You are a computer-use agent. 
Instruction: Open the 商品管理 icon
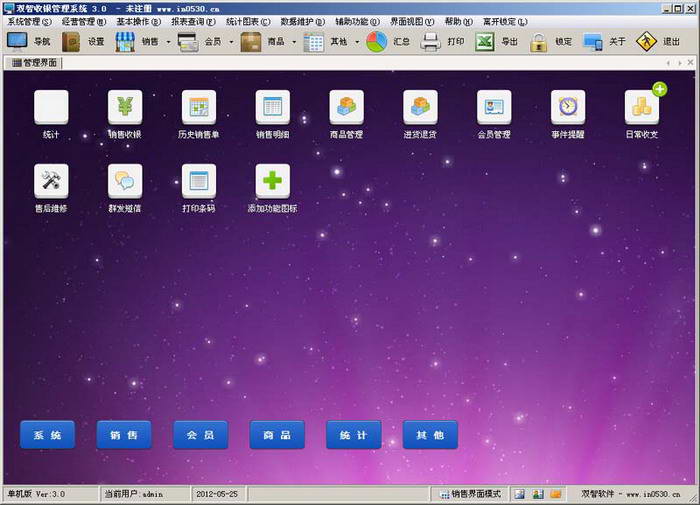tap(346, 107)
